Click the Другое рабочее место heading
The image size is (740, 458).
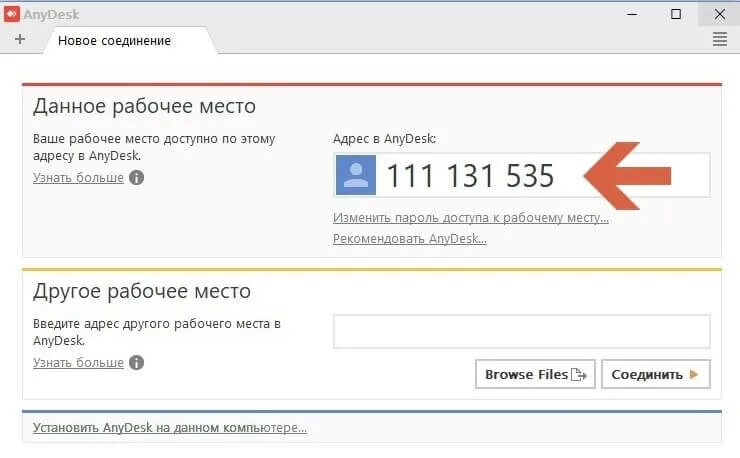142,291
